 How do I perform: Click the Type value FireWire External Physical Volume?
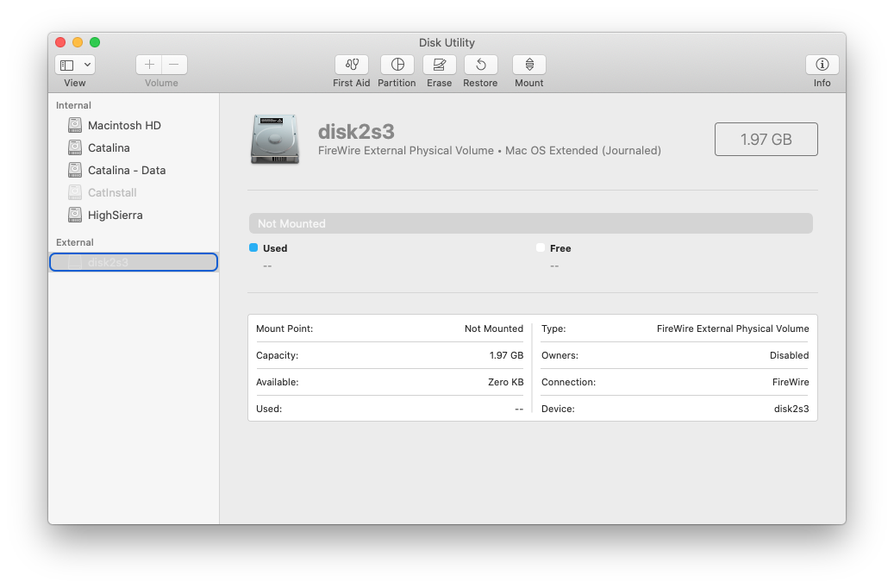(733, 328)
